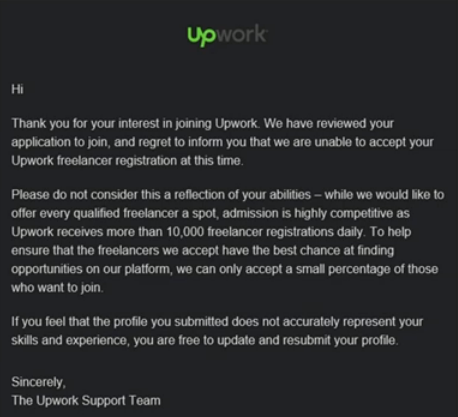Click the phrase "unable to accept your"
This screenshot has height=417, width=458.
coord(374,142)
